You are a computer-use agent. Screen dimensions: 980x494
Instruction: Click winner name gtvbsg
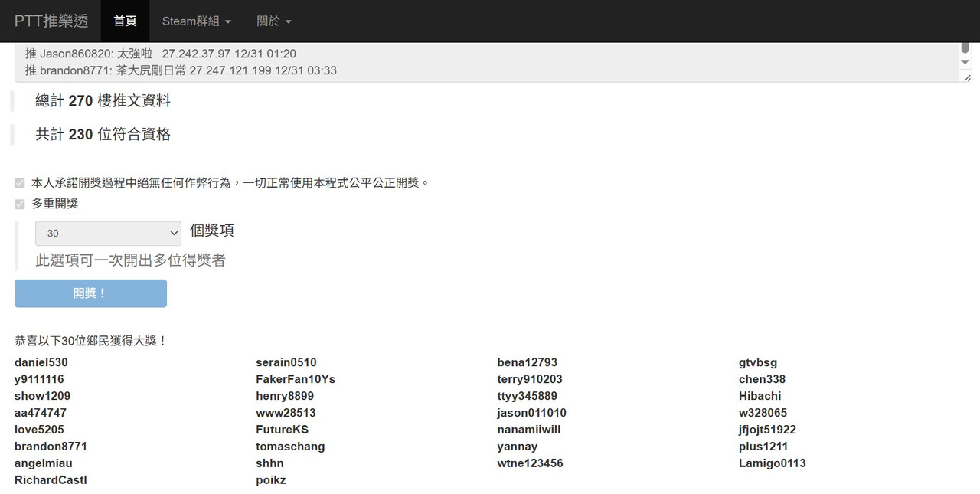coord(758,362)
